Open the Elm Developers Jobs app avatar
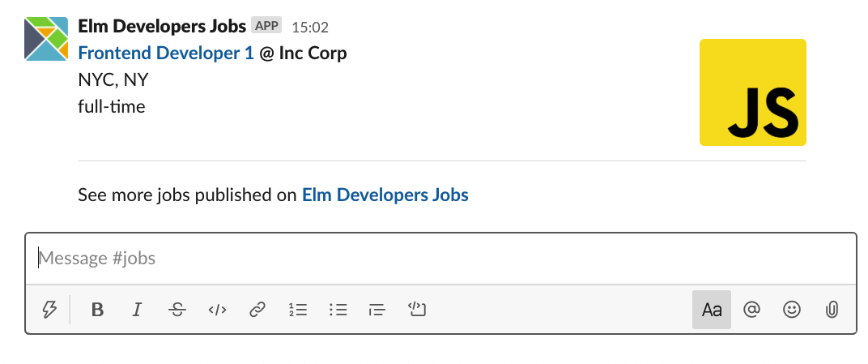The image size is (868, 364). (46, 39)
